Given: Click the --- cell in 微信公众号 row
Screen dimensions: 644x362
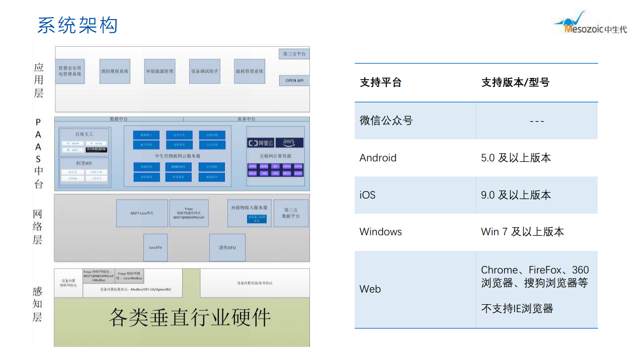Looking at the screenshot, I should (x=537, y=121).
